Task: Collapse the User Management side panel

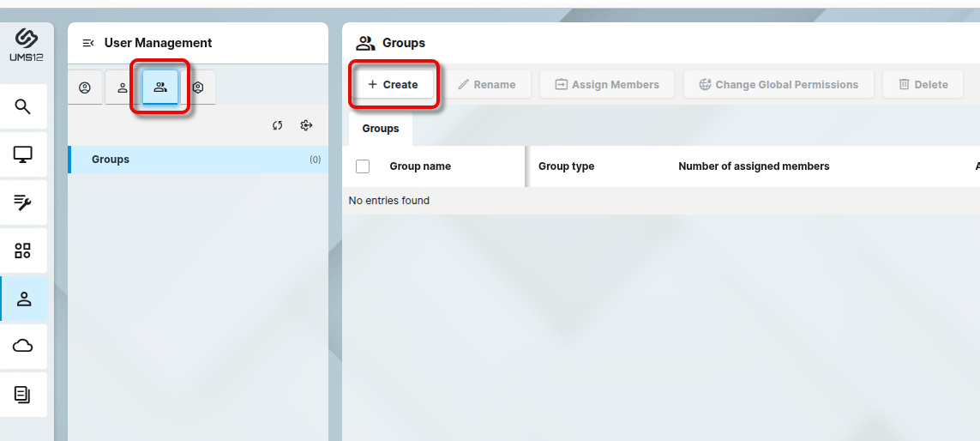Action: coord(87,43)
